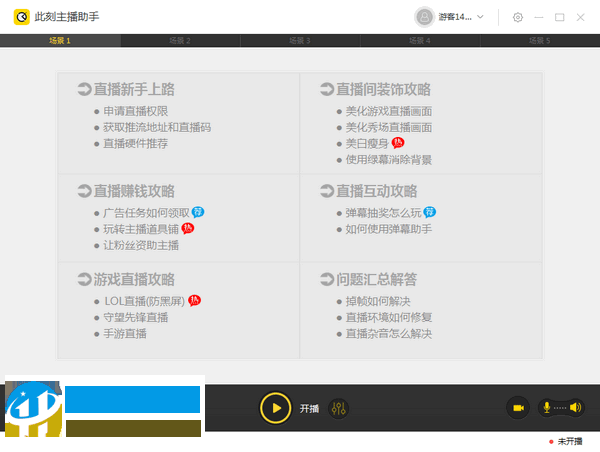Open the settings gear icon
Viewport: 600px width, 452px height.
[518, 17]
